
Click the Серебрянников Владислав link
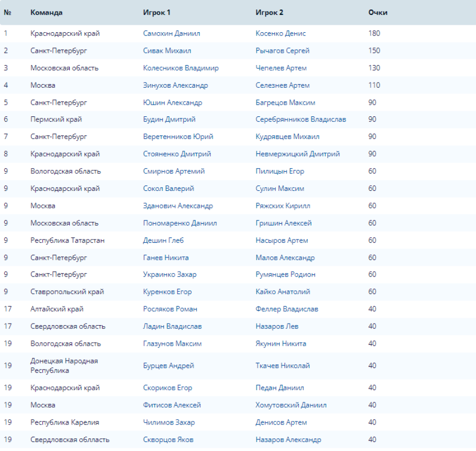(300, 119)
